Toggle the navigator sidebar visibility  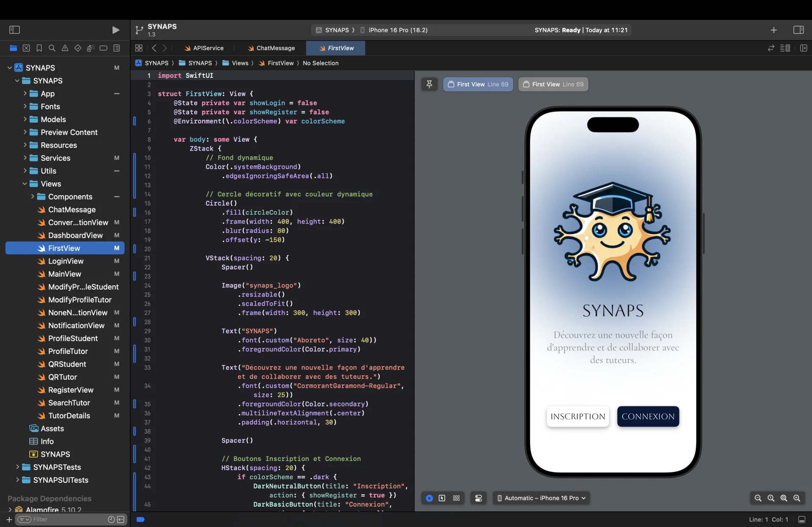coord(14,30)
